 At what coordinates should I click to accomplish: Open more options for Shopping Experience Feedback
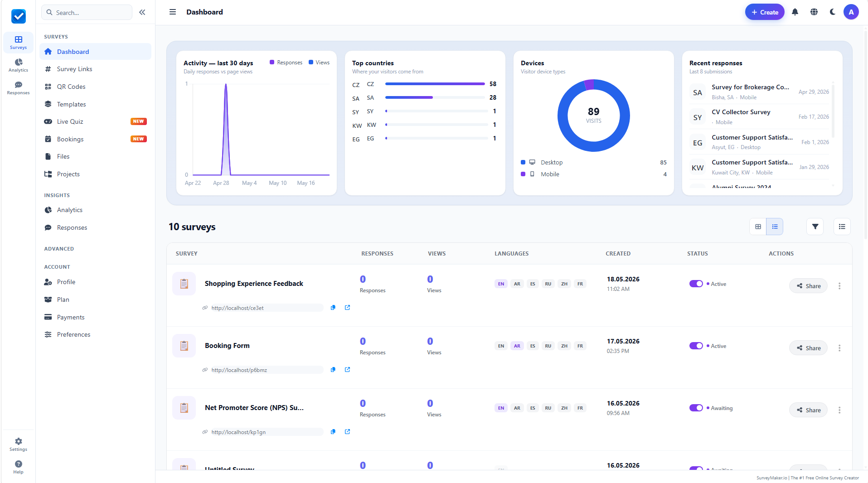(839, 286)
